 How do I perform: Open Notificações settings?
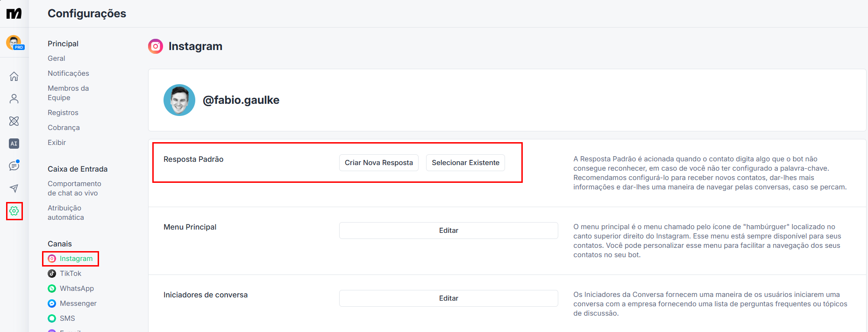pyautogui.click(x=68, y=73)
